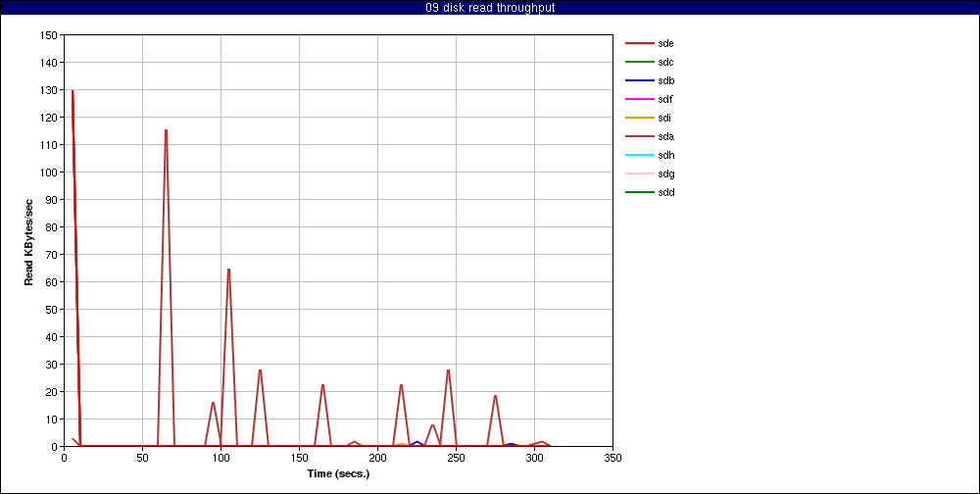Screen dimensions: 980x494
Task: Click the pink sdg legend line swatch
Action: (639, 173)
